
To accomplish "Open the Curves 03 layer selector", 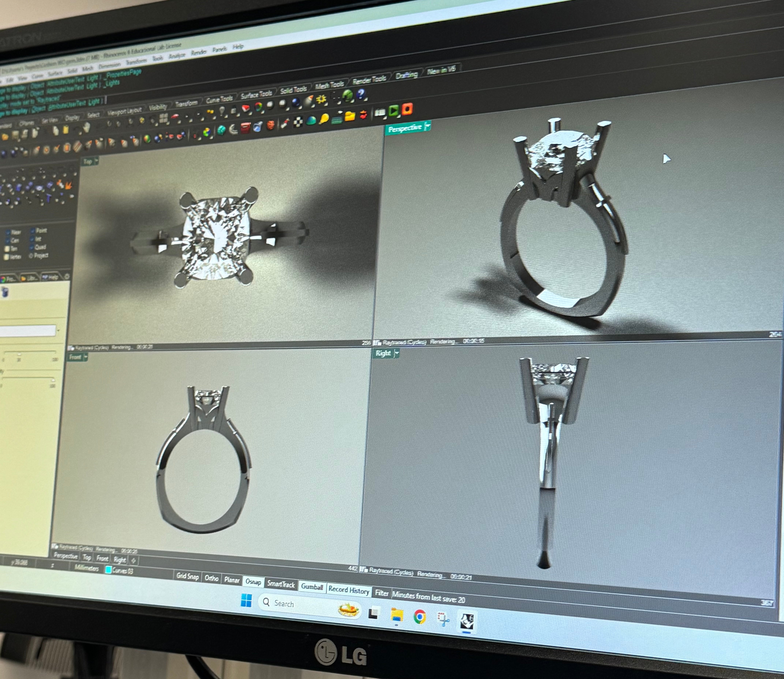I will tap(119, 570).
